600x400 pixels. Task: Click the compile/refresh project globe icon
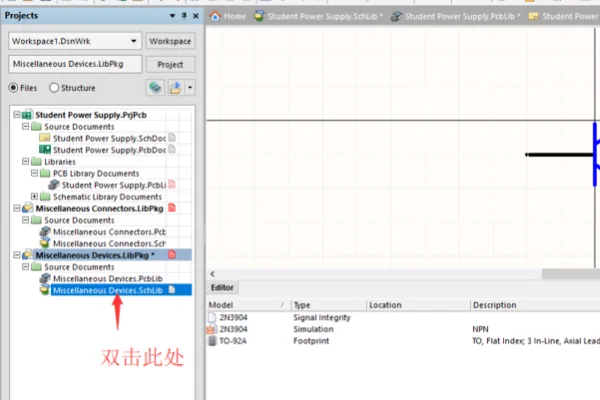tap(155, 88)
